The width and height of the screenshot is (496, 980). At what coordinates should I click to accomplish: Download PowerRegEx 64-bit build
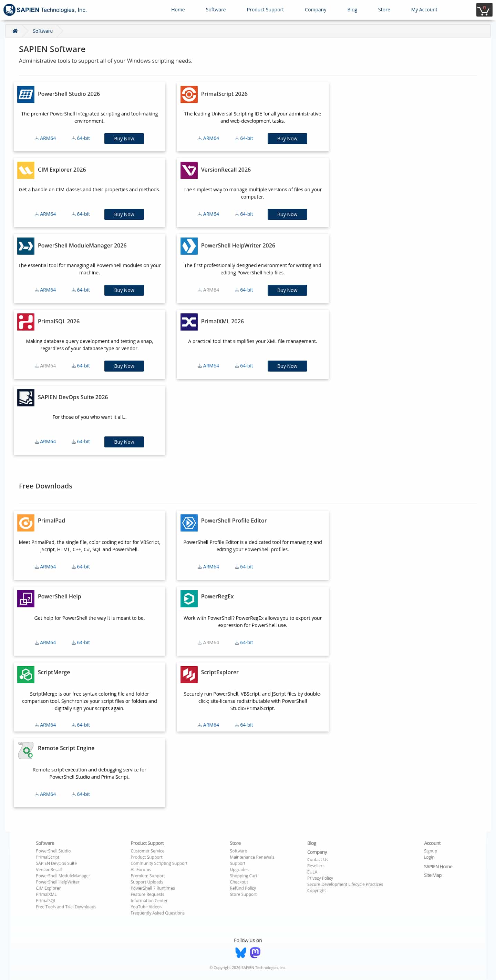click(x=244, y=642)
